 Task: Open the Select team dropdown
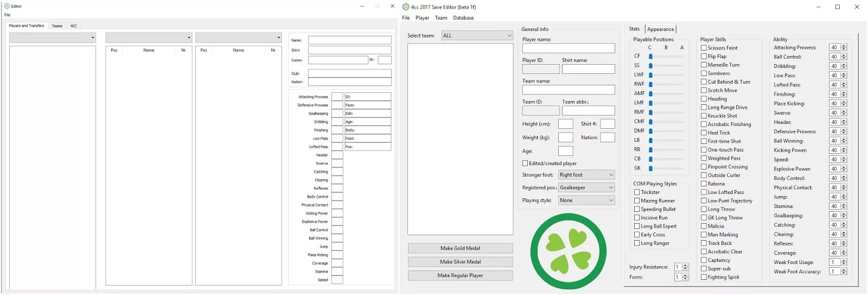click(477, 36)
